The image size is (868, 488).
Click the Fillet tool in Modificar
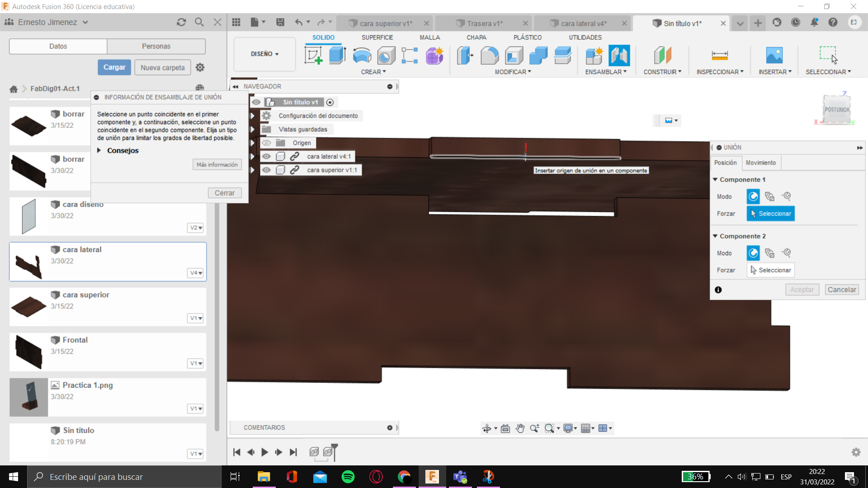(x=489, y=55)
